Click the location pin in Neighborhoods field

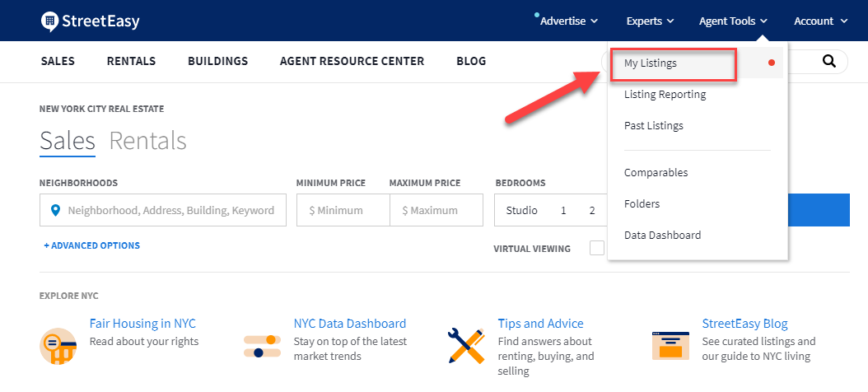55,210
